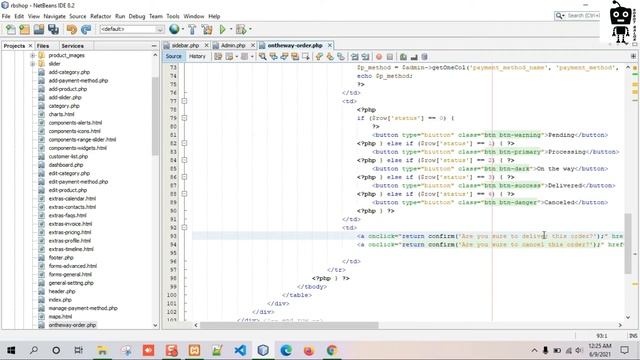Click the Find Next Occurrence icon
The image size is (640, 360).
coord(284,57)
